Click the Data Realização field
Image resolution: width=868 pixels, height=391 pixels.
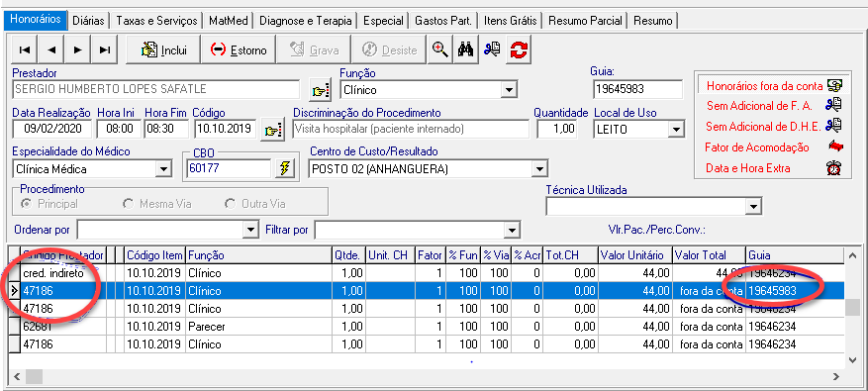[52, 130]
